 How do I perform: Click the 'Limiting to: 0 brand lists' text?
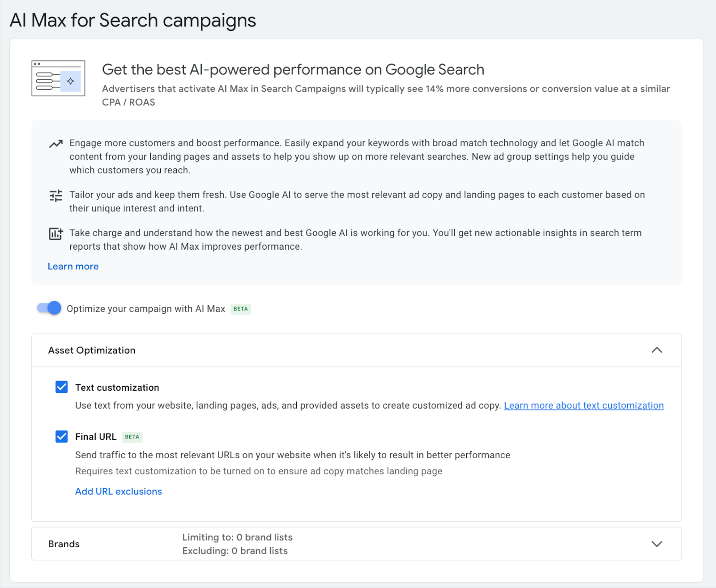(x=238, y=537)
